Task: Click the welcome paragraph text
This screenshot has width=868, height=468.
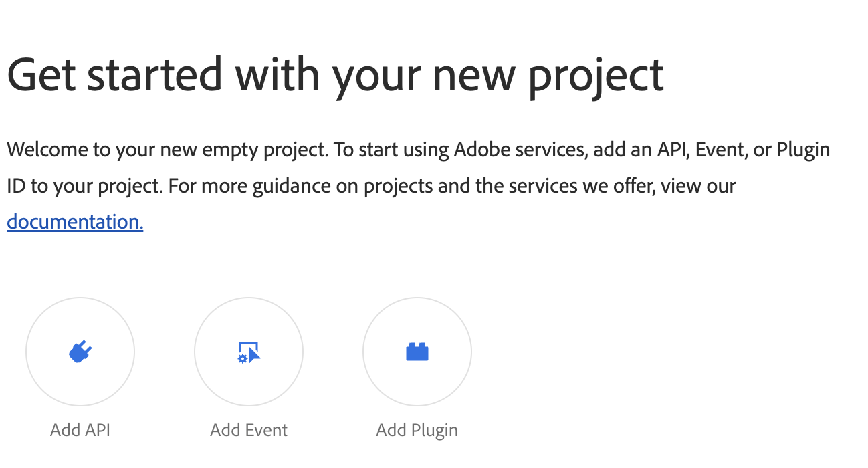Action: tap(419, 185)
